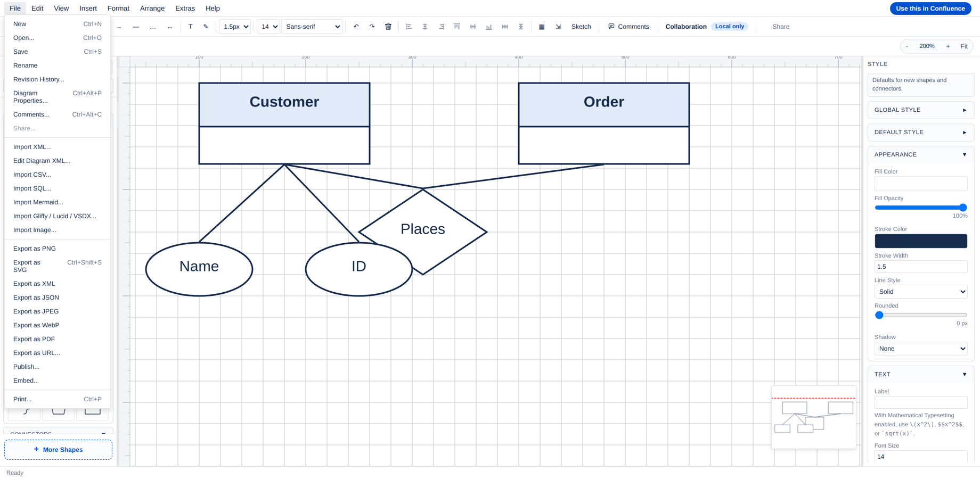This screenshot has height=479, width=980.
Task: Click the zoom in plus button
Action: 948,46
